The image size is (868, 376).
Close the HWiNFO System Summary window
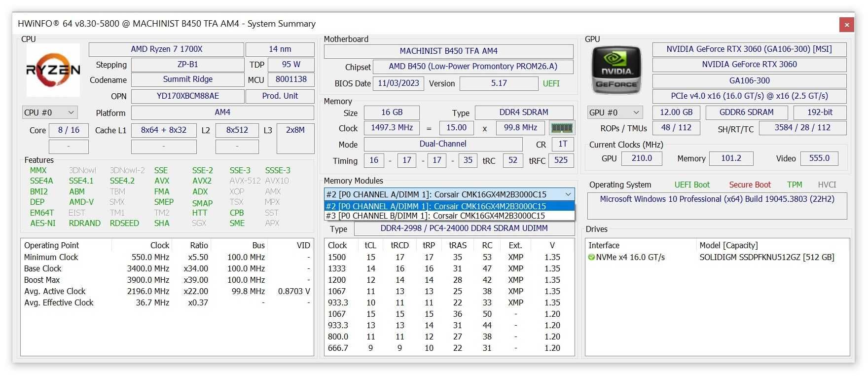coord(847,25)
